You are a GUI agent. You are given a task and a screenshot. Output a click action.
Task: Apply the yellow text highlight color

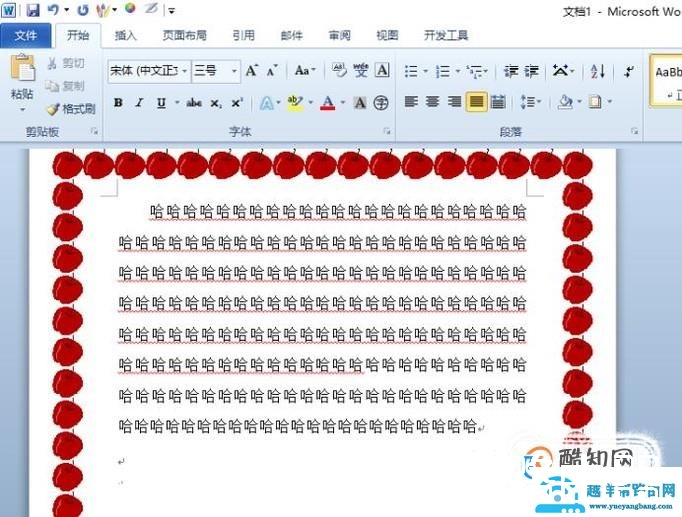click(295, 103)
